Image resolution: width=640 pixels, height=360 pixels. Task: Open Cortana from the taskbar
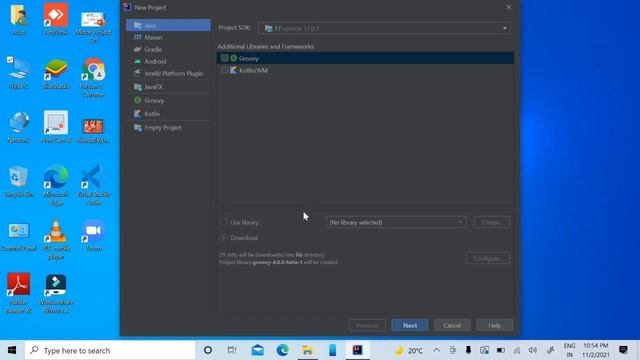[208, 350]
